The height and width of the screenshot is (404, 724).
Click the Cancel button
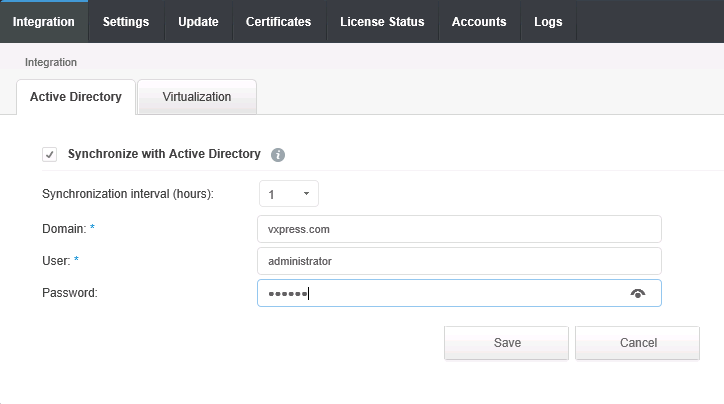pyautogui.click(x=637, y=343)
